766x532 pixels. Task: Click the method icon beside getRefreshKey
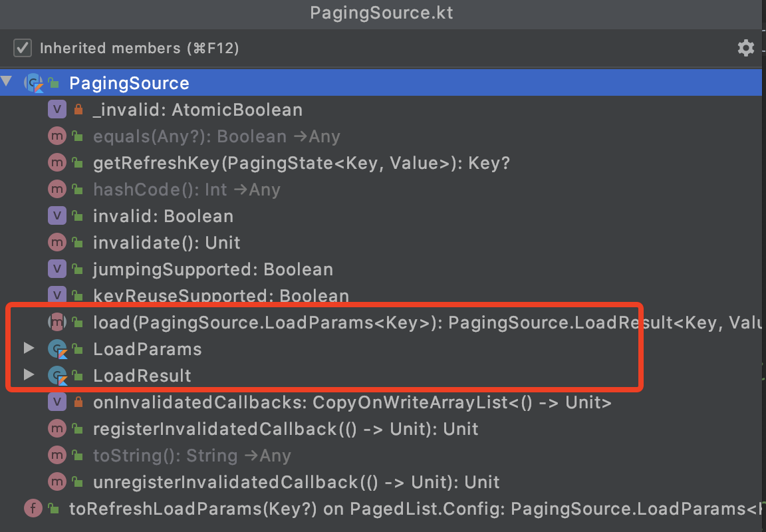57,162
